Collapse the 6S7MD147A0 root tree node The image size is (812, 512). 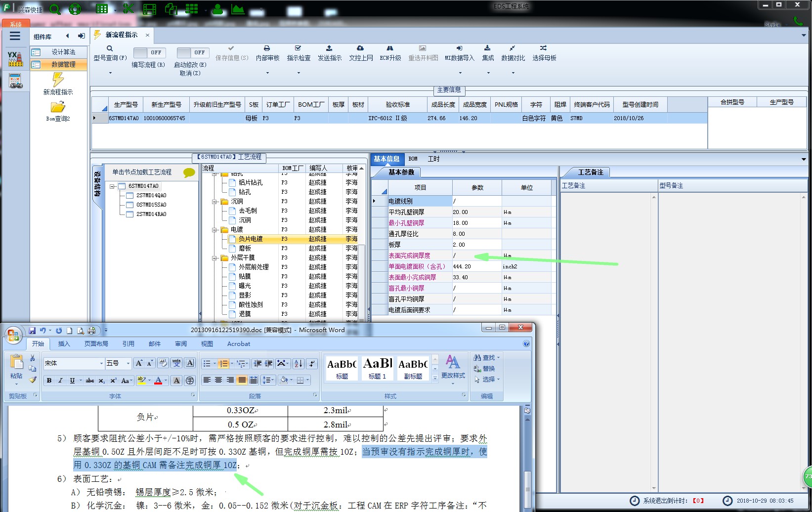point(113,186)
